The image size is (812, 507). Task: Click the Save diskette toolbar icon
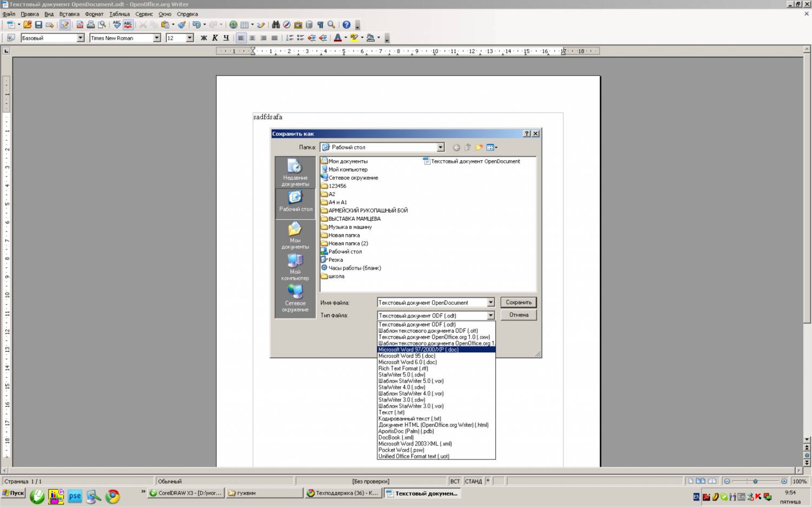tap(38, 24)
